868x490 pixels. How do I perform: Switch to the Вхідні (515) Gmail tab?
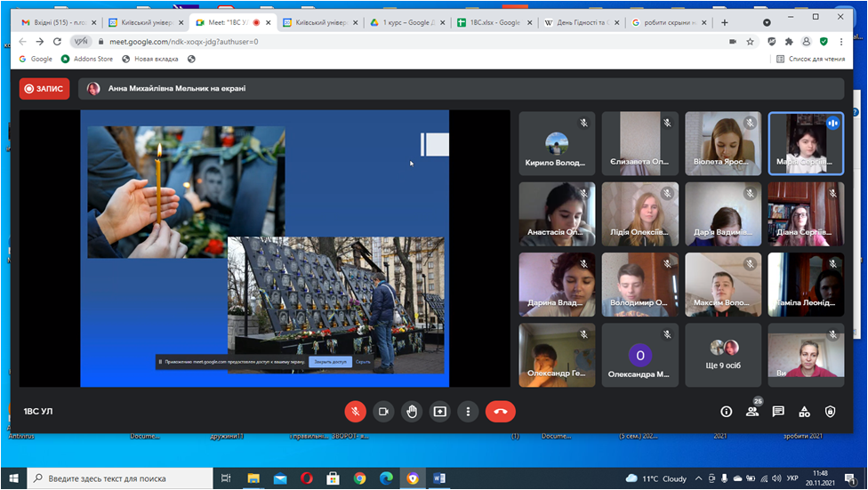[x=55, y=22]
